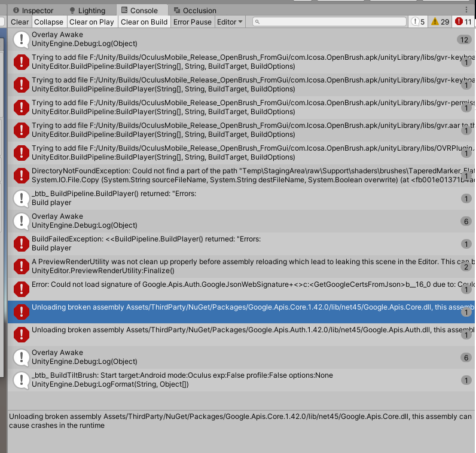
Task: Click the magnifier icon in search box
Action: [x=257, y=22]
